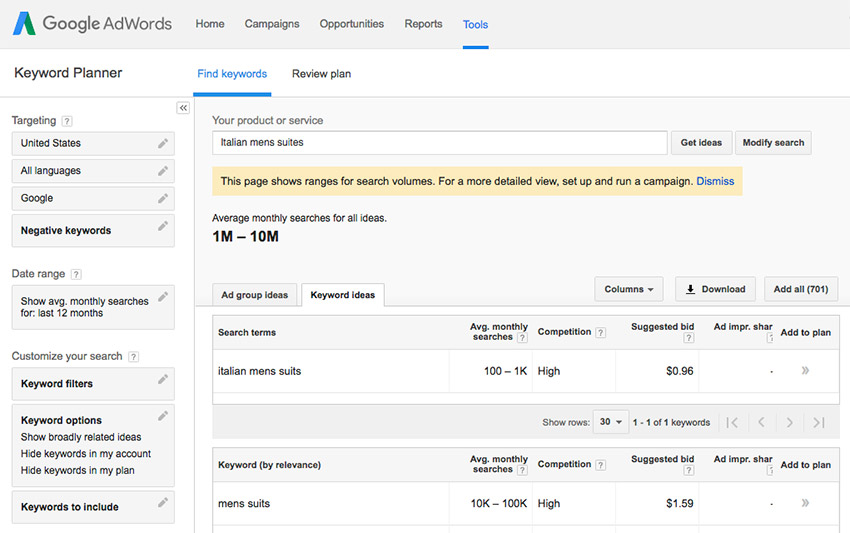This screenshot has height=533, width=850.
Task: Collapse the left sidebar with double-chevron icon
Action: pos(183,108)
